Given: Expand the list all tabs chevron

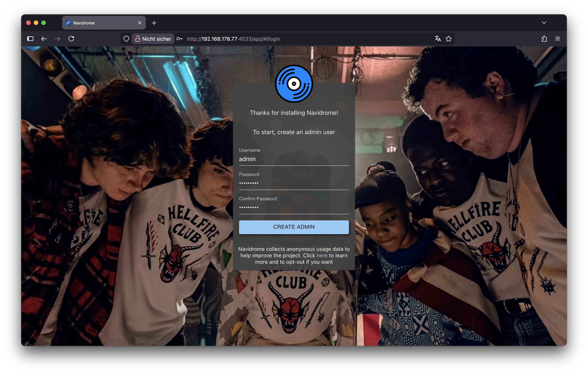Looking at the screenshot, I should point(544,23).
